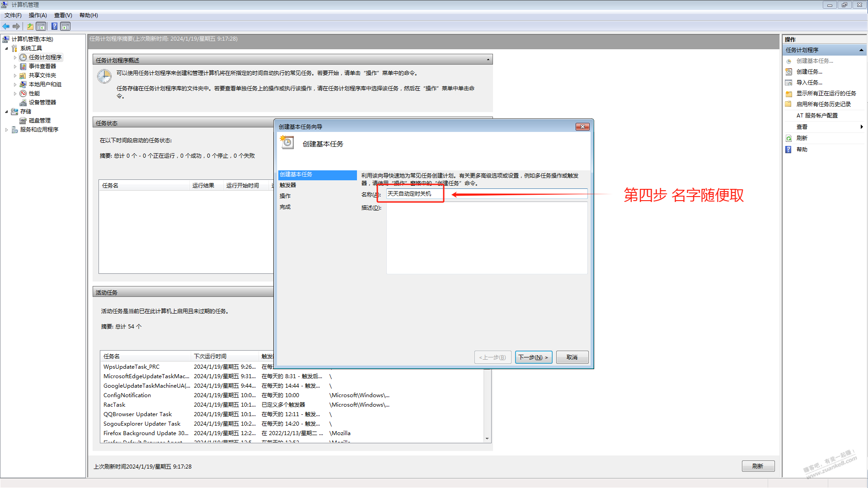
Task: Click the 描述 text area
Action: pos(487,238)
